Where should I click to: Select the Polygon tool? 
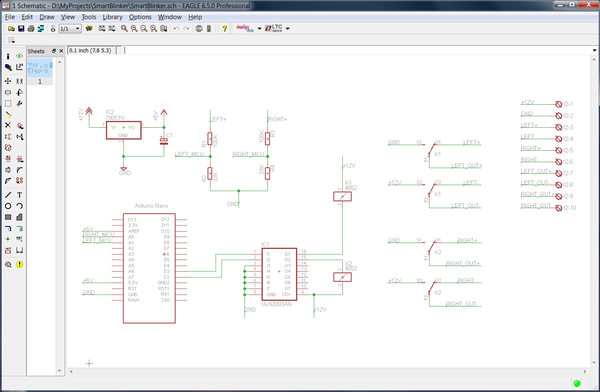pyautogui.click(x=20, y=217)
